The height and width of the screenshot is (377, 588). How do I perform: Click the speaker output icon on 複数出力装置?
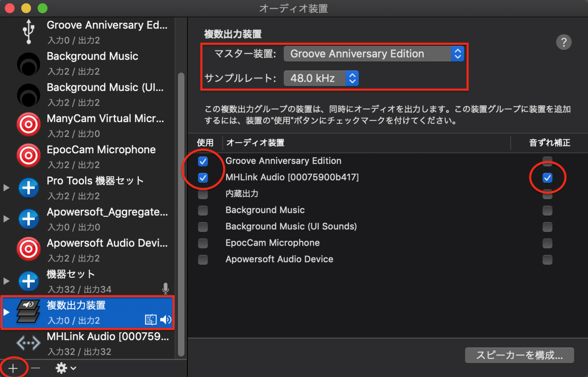(166, 320)
